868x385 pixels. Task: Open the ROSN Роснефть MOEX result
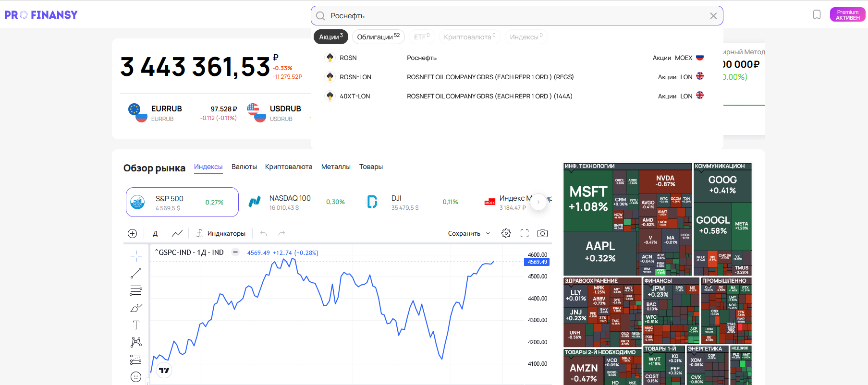point(514,58)
